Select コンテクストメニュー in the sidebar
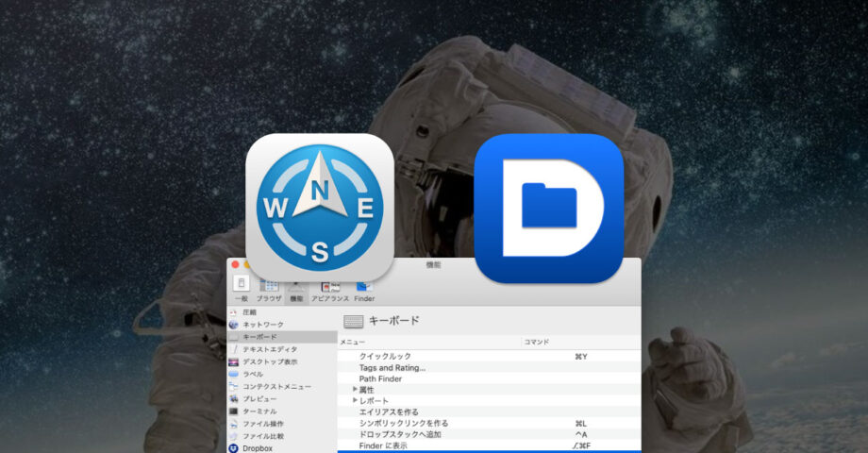 pyautogui.click(x=282, y=387)
